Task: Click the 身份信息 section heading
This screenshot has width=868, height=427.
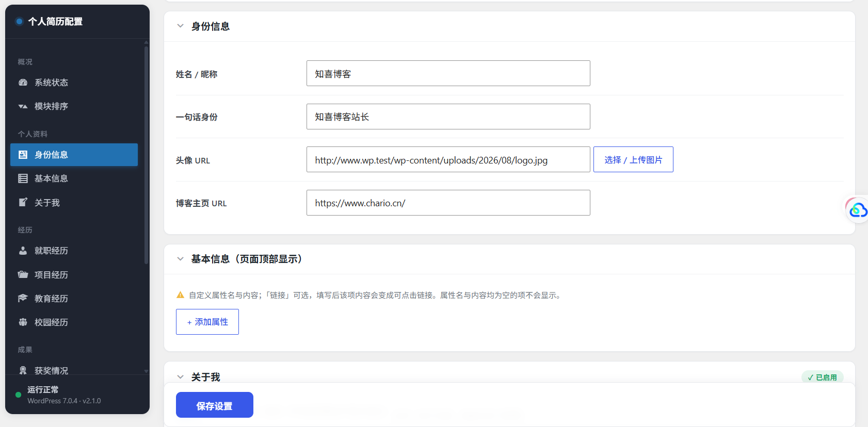Action: coord(211,26)
